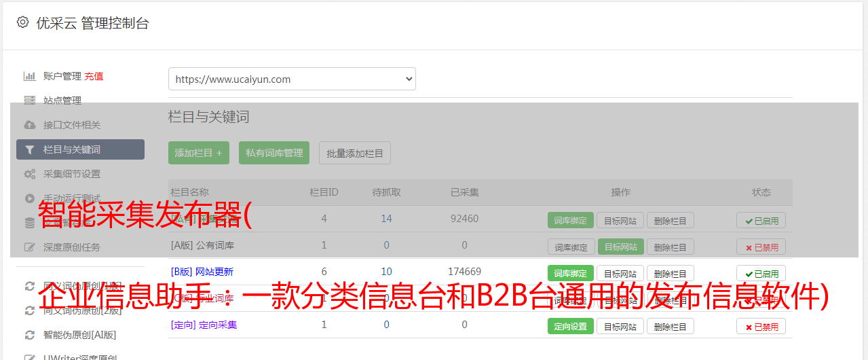Click pending count 14 in the table

387,219
